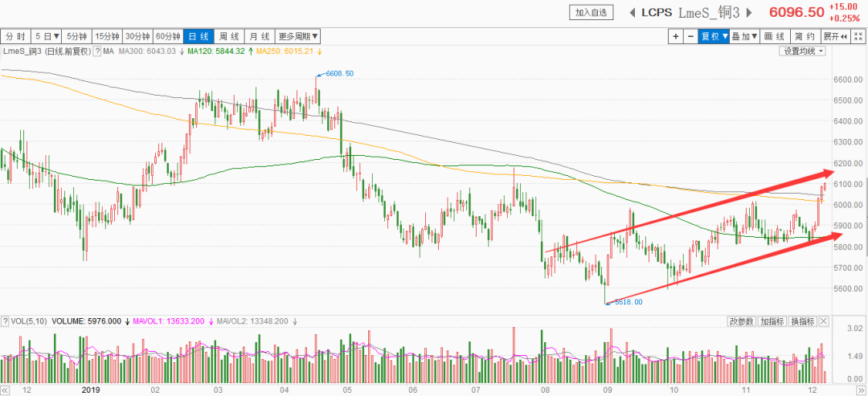Click the 改参数 change parameters button

click(x=741, y=321)
